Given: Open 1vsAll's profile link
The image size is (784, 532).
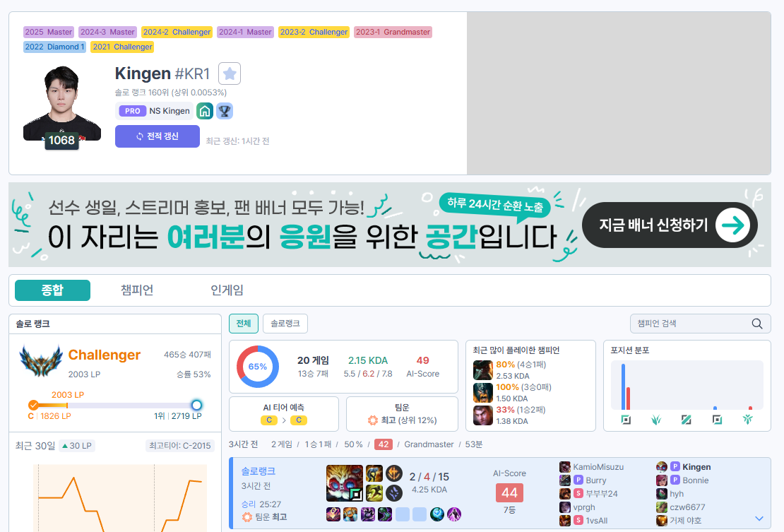Looking at the screenshot, I should [597, 521].
